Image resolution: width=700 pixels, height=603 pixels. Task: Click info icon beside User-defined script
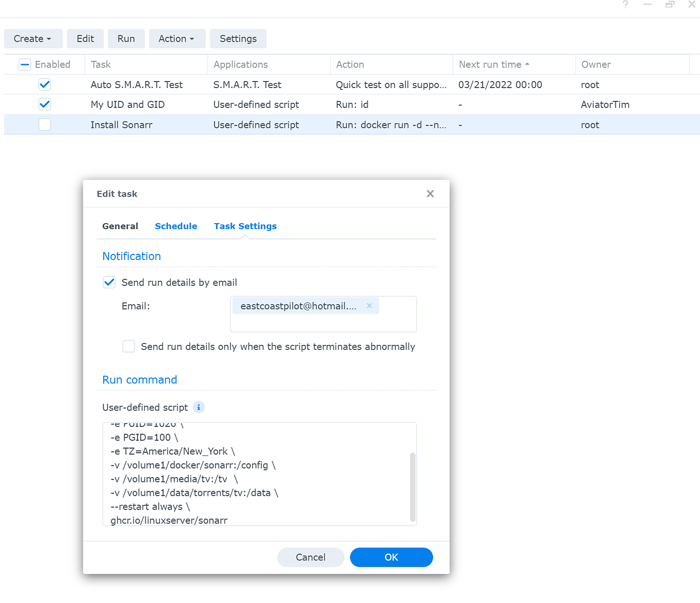199,407
